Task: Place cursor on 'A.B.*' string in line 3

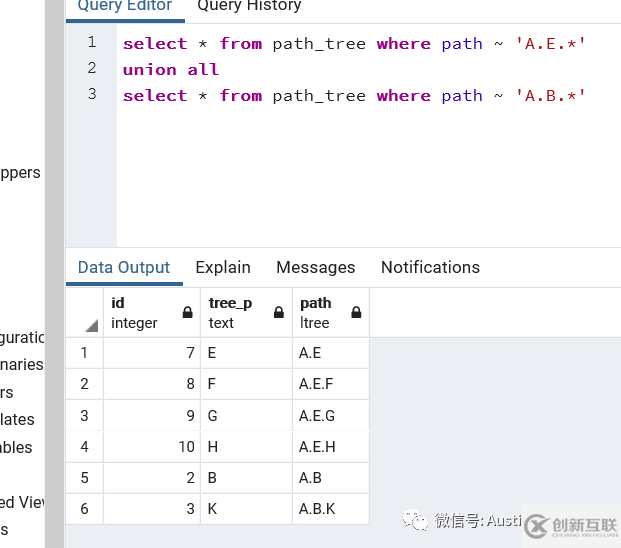Action: [551, 96]
